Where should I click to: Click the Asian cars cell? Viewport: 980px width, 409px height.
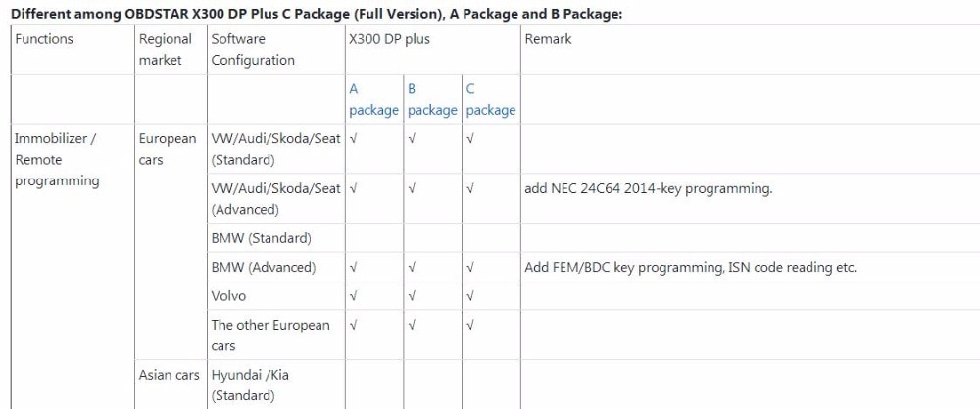click(169, 375)
